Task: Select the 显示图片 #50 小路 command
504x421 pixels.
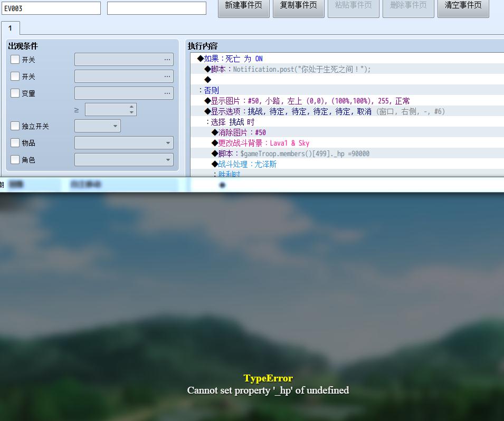Action: (x=347, y=101)
